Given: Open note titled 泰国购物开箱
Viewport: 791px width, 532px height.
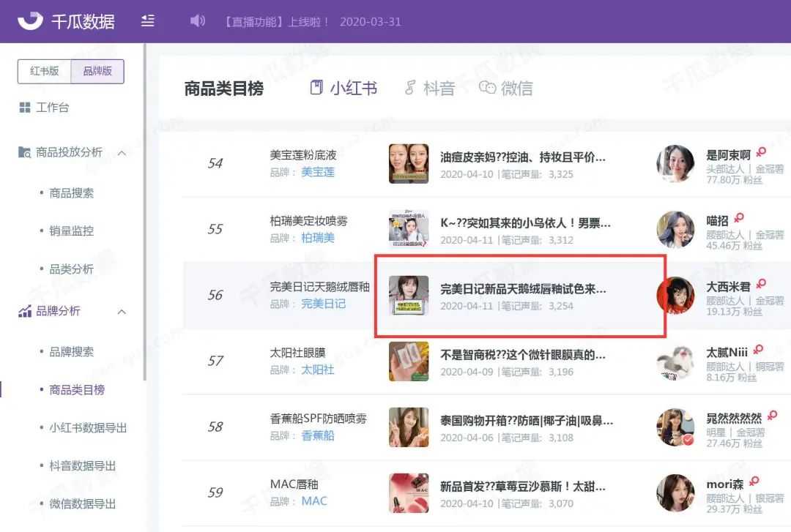Looking at the screenshot, I should [x=527, y=421].
